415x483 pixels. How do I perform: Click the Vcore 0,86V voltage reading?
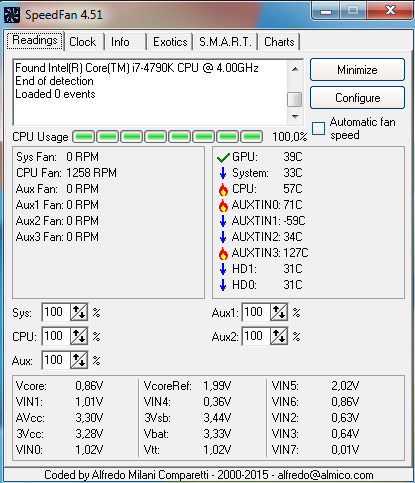(x=59, y=386)
